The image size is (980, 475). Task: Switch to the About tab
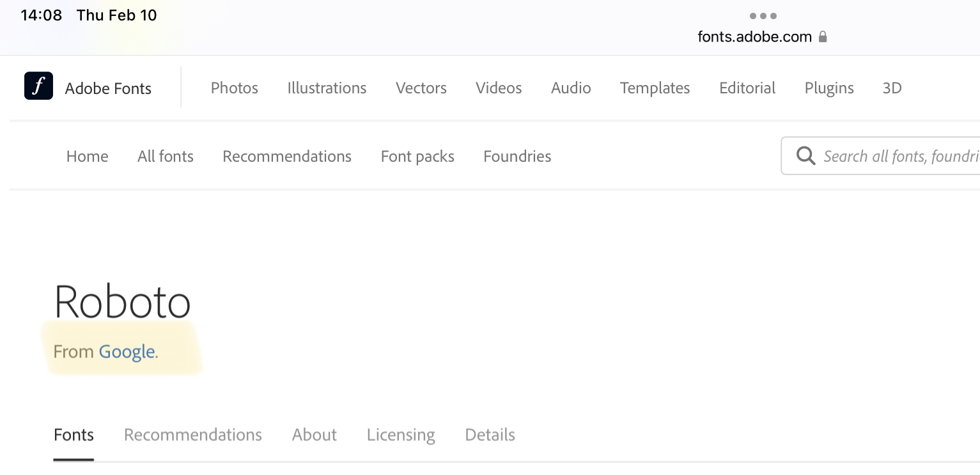pos(314,435)
